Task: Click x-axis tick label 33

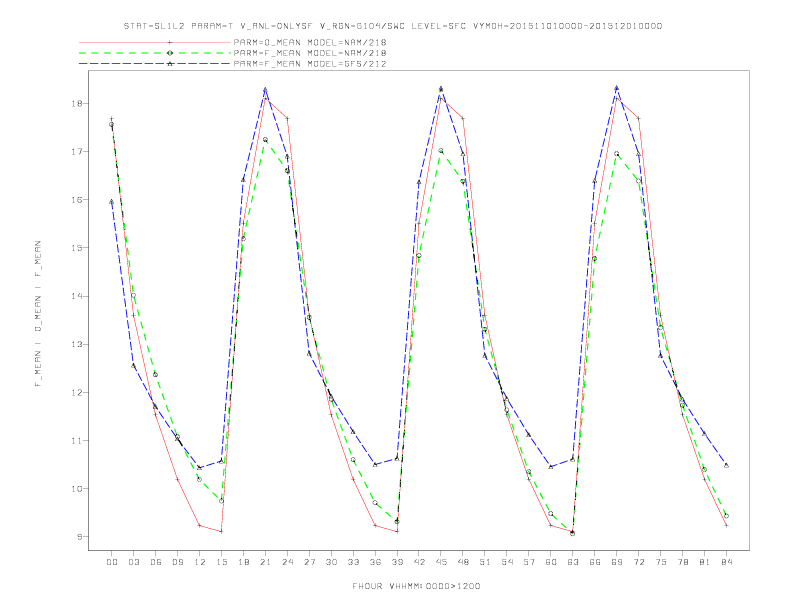Action: (353, 562)
